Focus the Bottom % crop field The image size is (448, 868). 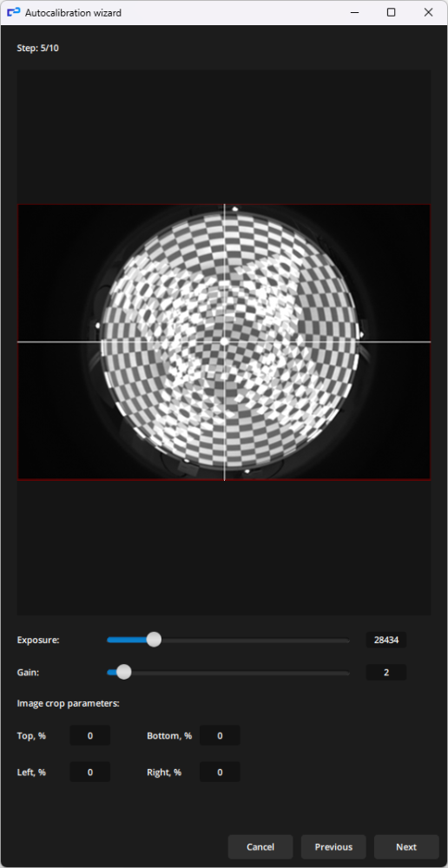point(220,736)
